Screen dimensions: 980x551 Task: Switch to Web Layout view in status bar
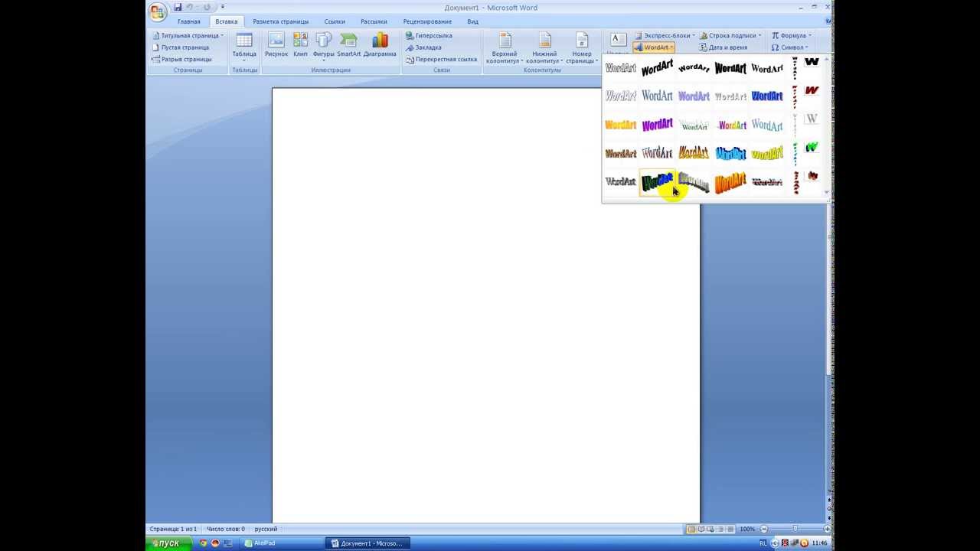point(711,529)
